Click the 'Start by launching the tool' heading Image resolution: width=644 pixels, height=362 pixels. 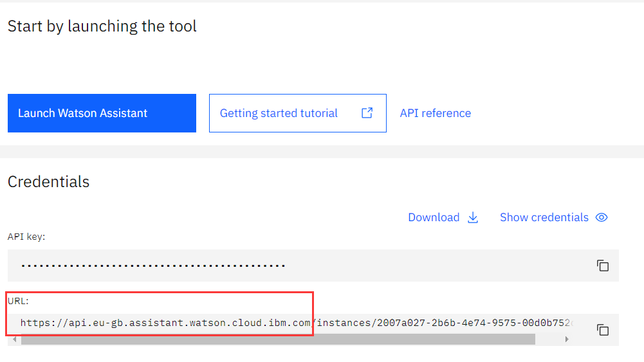click(102, 26)
